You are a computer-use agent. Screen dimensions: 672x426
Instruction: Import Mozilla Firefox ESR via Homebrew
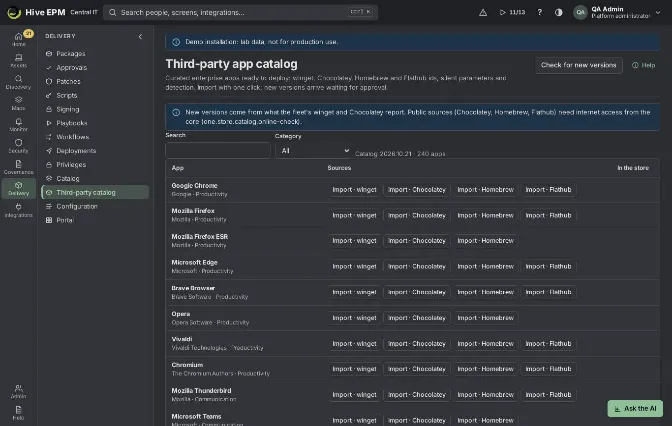click(485, 241)
